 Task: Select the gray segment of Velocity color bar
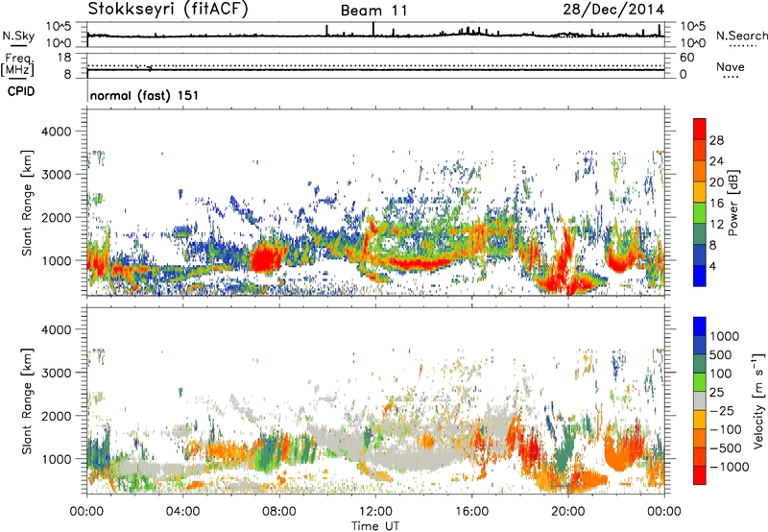[700, 400]
